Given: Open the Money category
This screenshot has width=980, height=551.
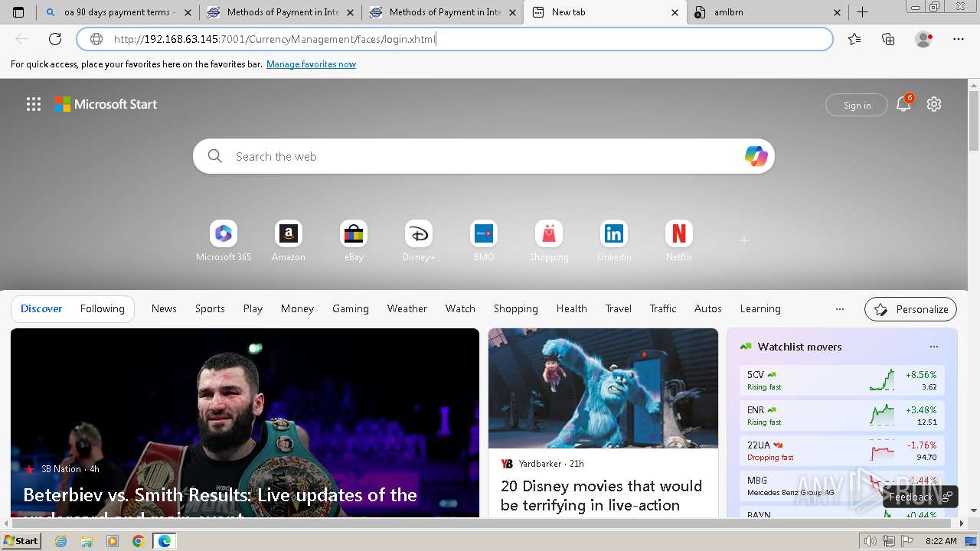Looking at the screenshot, I should 297,308.
